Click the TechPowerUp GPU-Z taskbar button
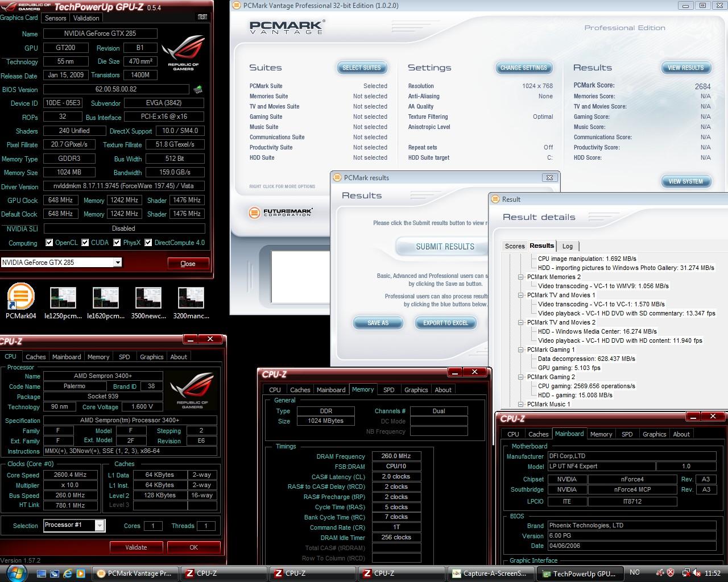 pos(580,573)
